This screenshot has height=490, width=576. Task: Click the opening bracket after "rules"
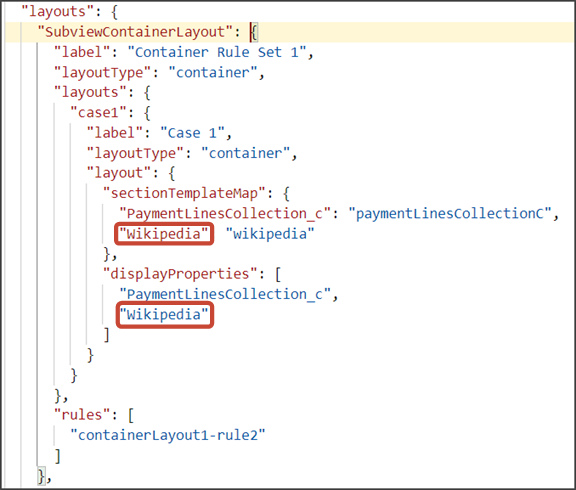131,415
